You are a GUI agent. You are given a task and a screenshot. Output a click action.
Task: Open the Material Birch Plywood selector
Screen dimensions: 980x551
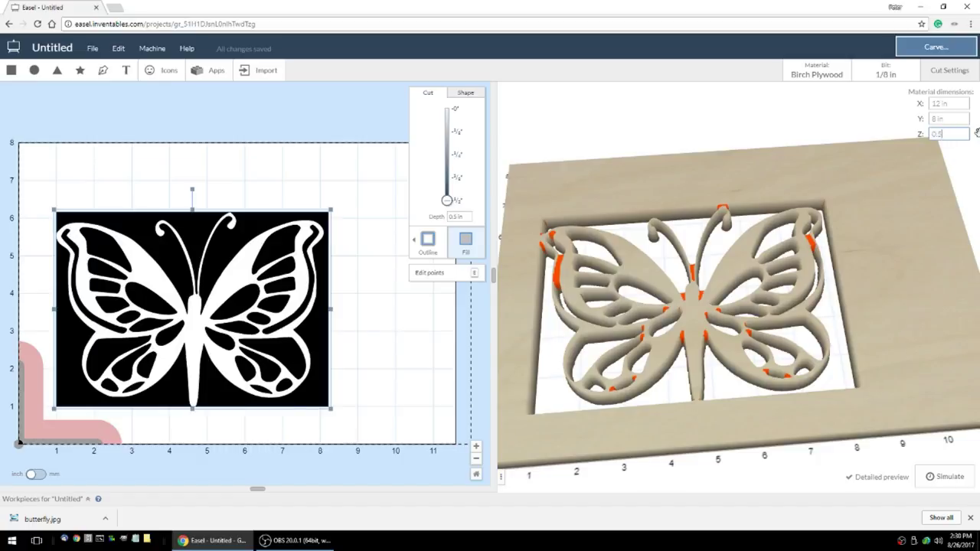point(817,70)
